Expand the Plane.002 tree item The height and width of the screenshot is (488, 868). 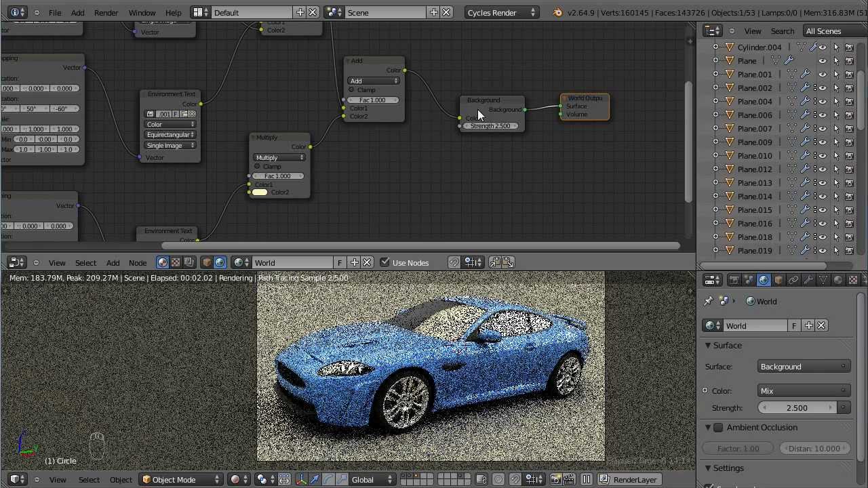(715, 88)
